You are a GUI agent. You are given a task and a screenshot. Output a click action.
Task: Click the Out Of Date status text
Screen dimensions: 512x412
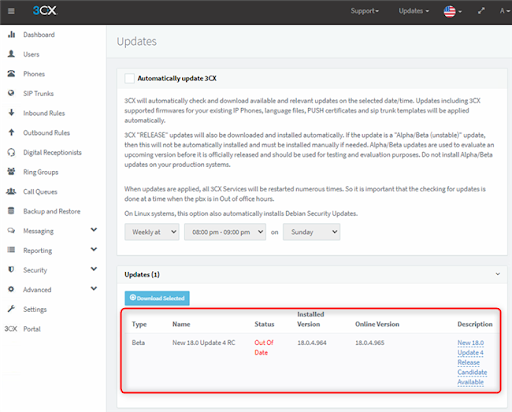tap(264, 347)
